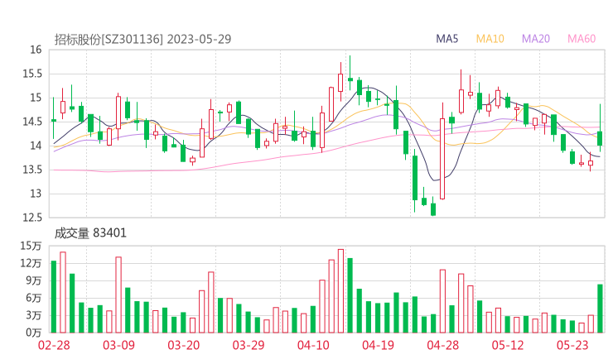Click the 04-28 date axis label
This screenshot has height=364, width=613.
(x=443, y=345)
